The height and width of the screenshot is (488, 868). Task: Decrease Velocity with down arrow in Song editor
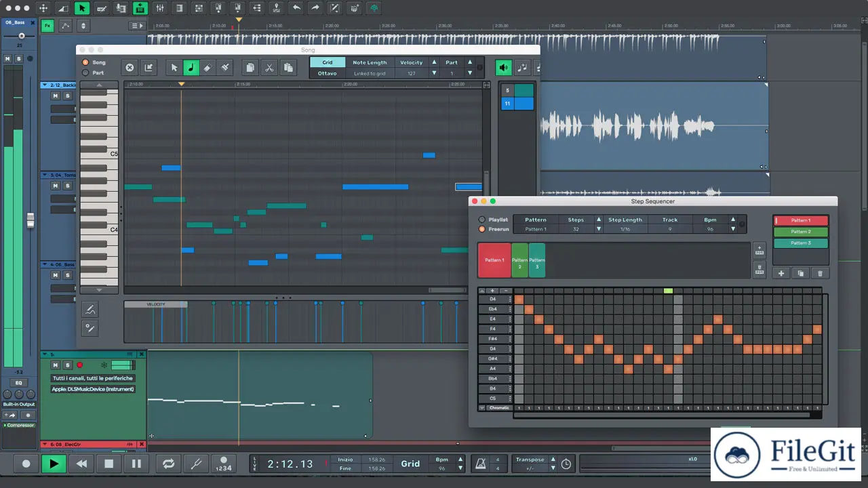click(x=434, y=73)
